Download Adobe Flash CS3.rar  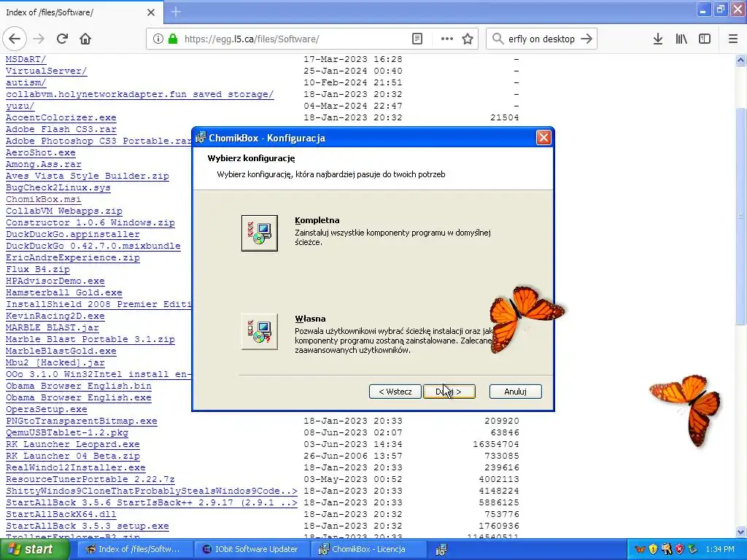(61, 130)
